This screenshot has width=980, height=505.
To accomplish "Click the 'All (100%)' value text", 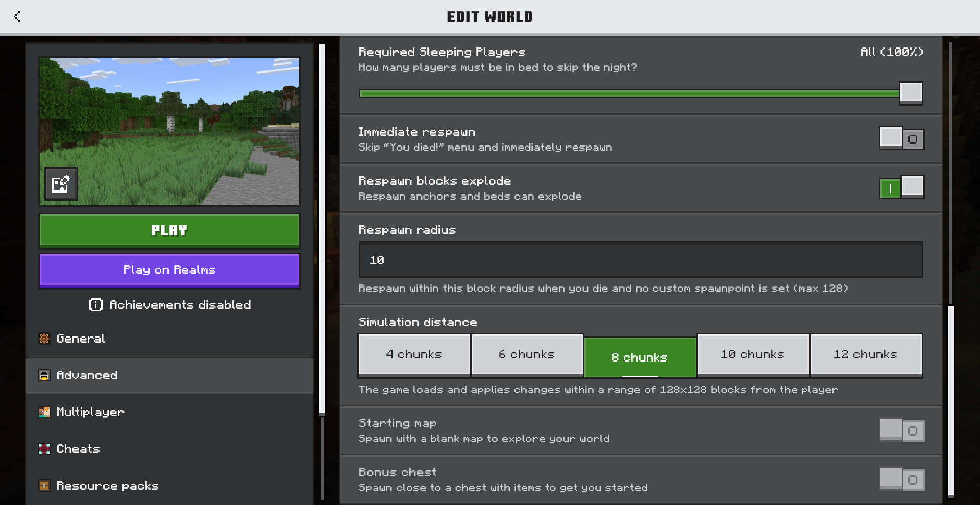I will (892, 52).
